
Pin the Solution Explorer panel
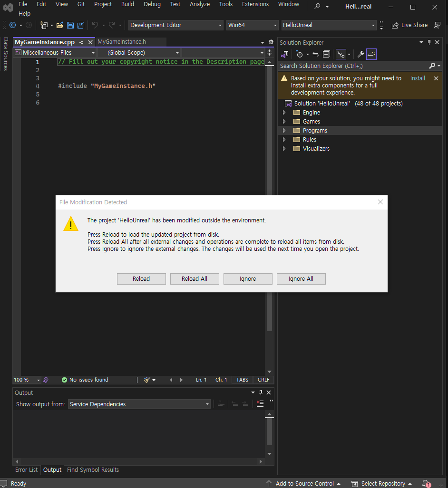coord(429,42)
